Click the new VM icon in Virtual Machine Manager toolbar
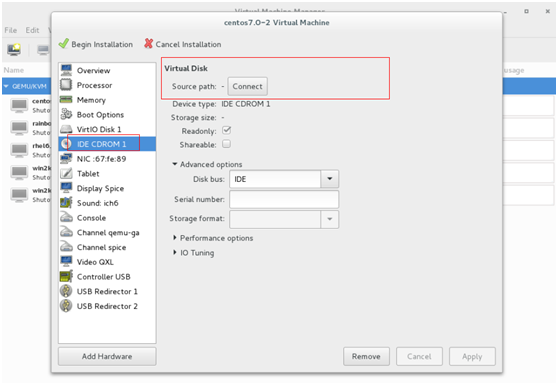The image size is (558, 385). click(x=14, y=49)
